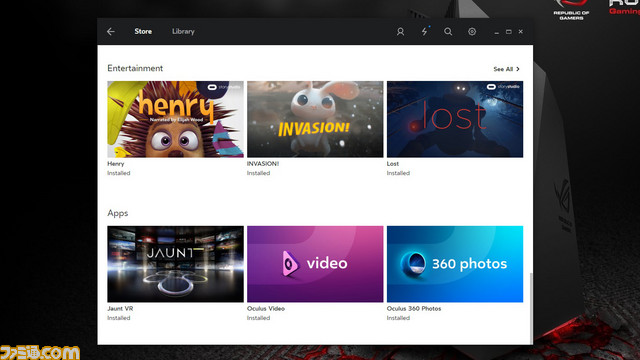Image resolution: width=640 pixels, height=360 pixels.
Task: Click the Apps section heading
Action: pos(118,213)
